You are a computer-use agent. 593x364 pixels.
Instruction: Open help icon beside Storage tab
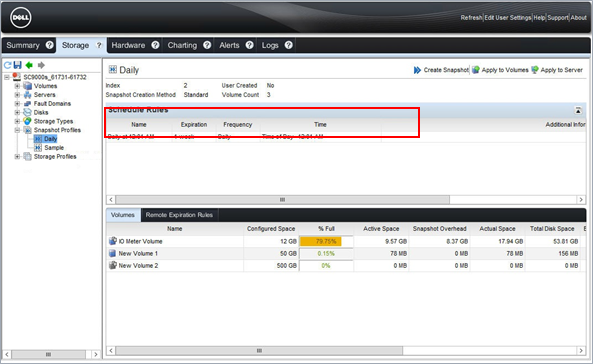coord(99,45)
